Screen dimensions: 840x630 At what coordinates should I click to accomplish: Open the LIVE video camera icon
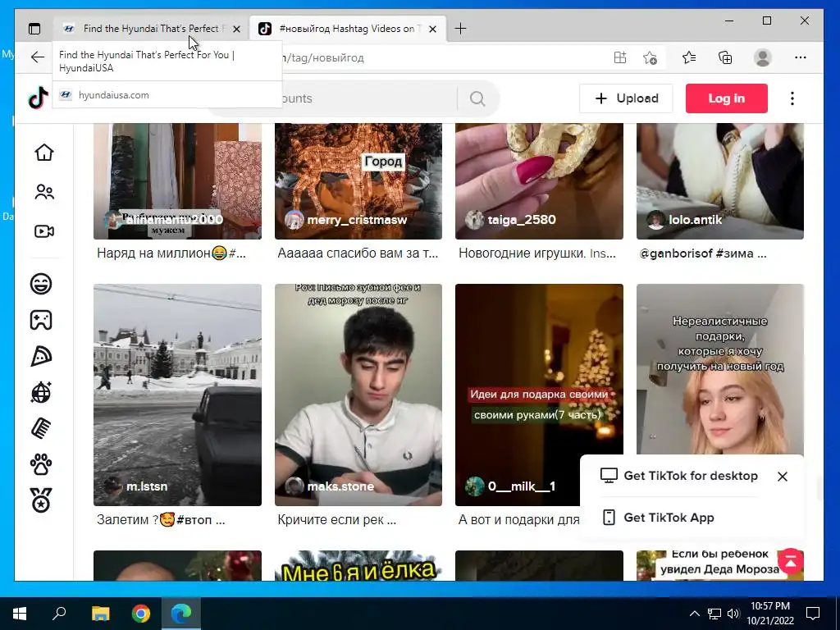point(44,231)
